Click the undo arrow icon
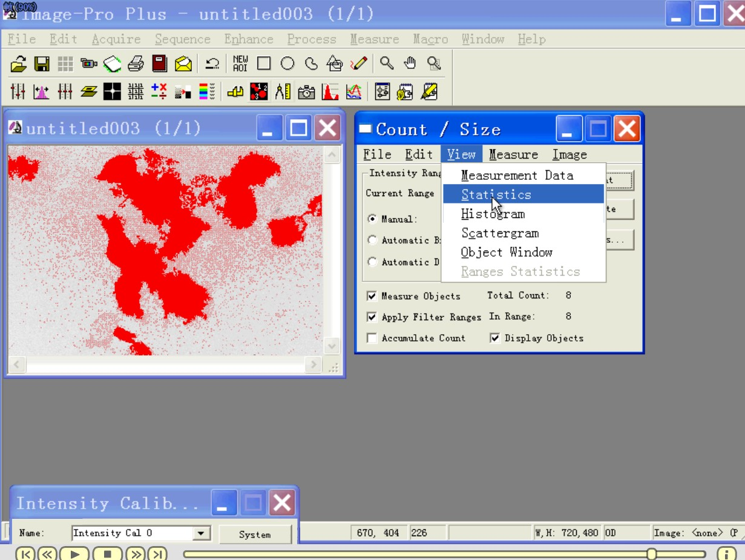This screenshot has width=745, height=560. pyautogui.click(x=211, y=63)
